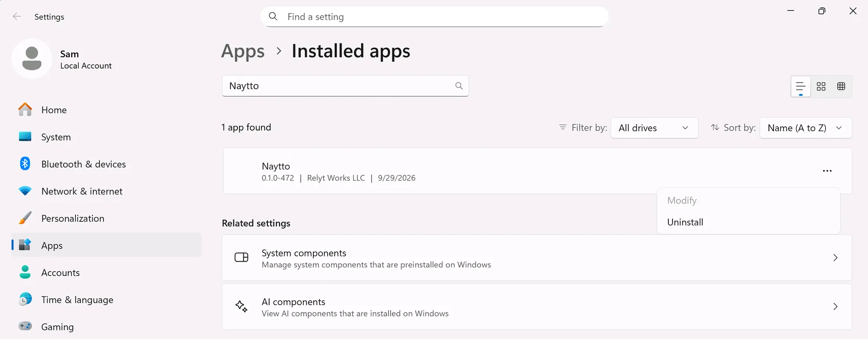Expand AI components with its chevron
Viewport: 868px width, 339px height.
tap(835, 306)
